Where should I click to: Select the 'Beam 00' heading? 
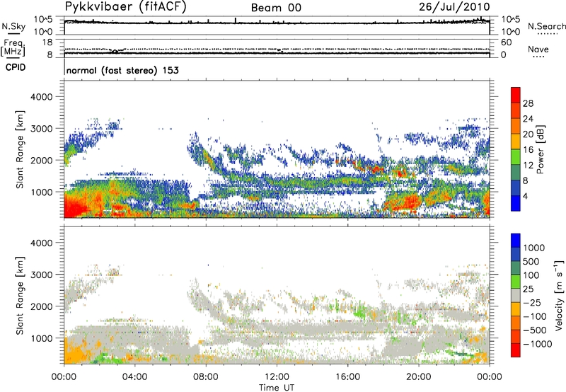(276, 8)
